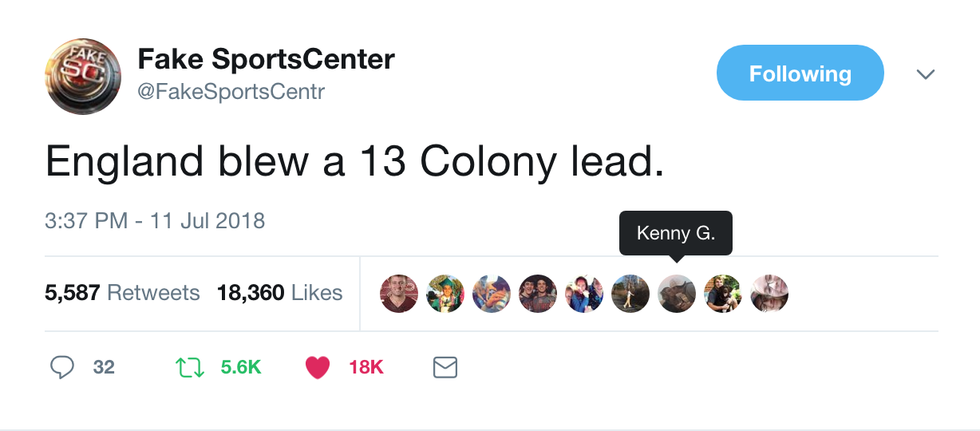Viewport: 980px width, 431px height.
Task: Open Fake SportsCenter display name link
Action: click(x=266, y=59)
